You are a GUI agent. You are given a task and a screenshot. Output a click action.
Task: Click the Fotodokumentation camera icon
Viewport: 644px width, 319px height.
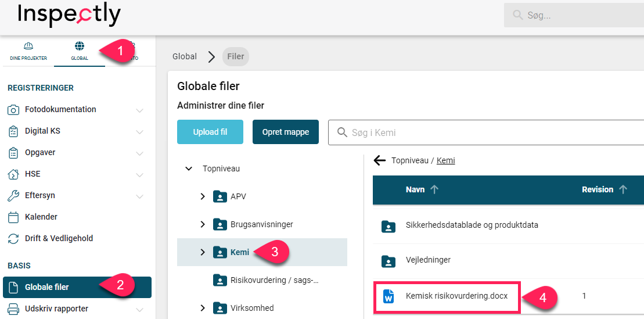coord(13,110)
